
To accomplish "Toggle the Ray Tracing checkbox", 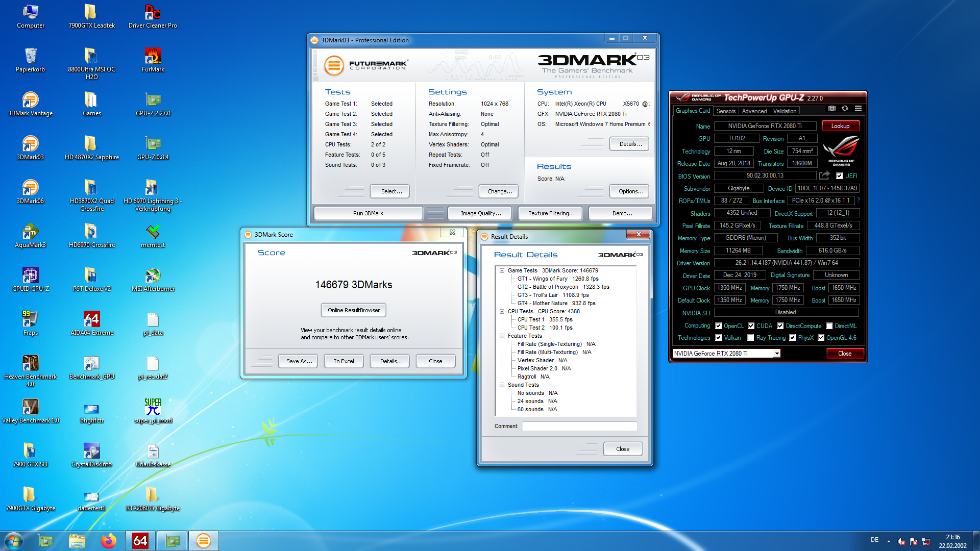I will pos(750,338).
